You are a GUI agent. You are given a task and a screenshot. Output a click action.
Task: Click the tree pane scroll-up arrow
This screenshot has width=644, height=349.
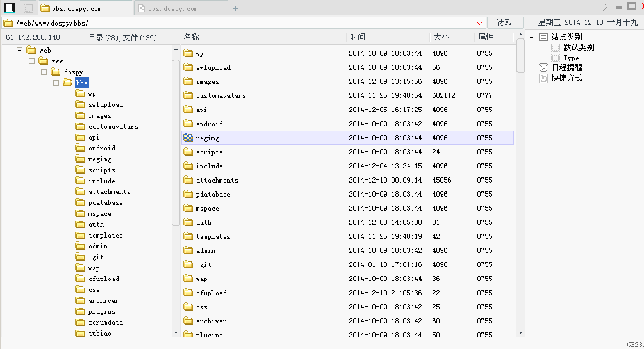click(x=176, y=50)
